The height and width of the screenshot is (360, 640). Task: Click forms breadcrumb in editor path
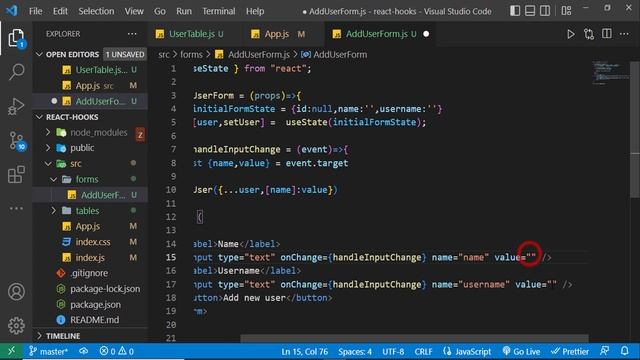191,55
